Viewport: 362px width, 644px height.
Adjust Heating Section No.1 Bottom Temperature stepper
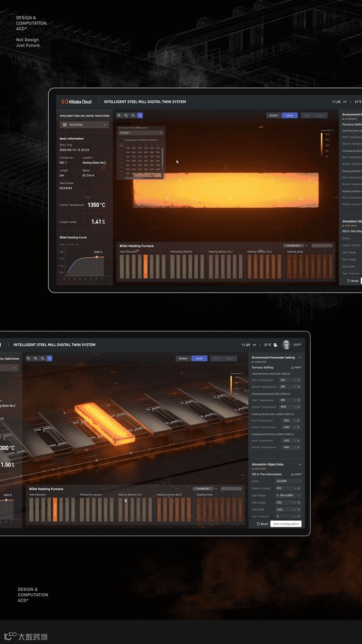(x=299, y=427)
